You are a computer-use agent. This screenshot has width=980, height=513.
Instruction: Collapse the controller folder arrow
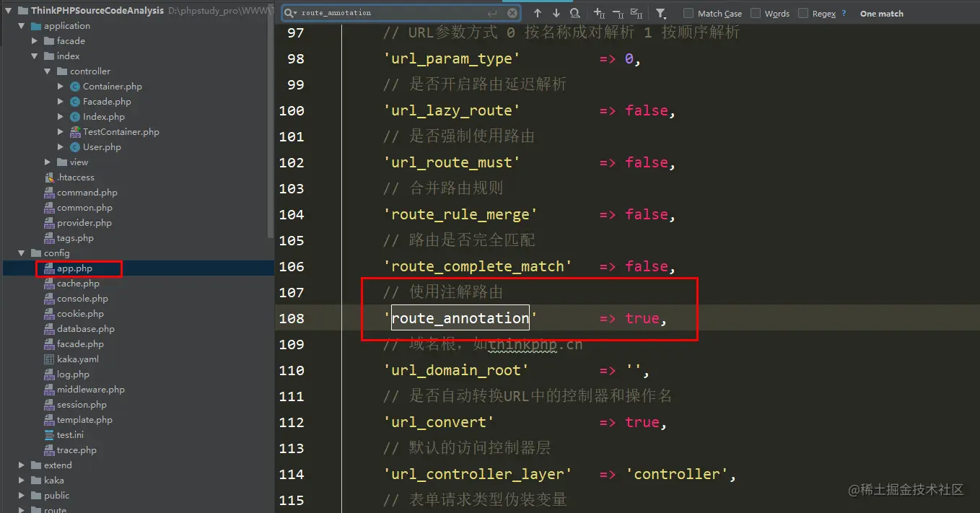click(x=48, y=71)
